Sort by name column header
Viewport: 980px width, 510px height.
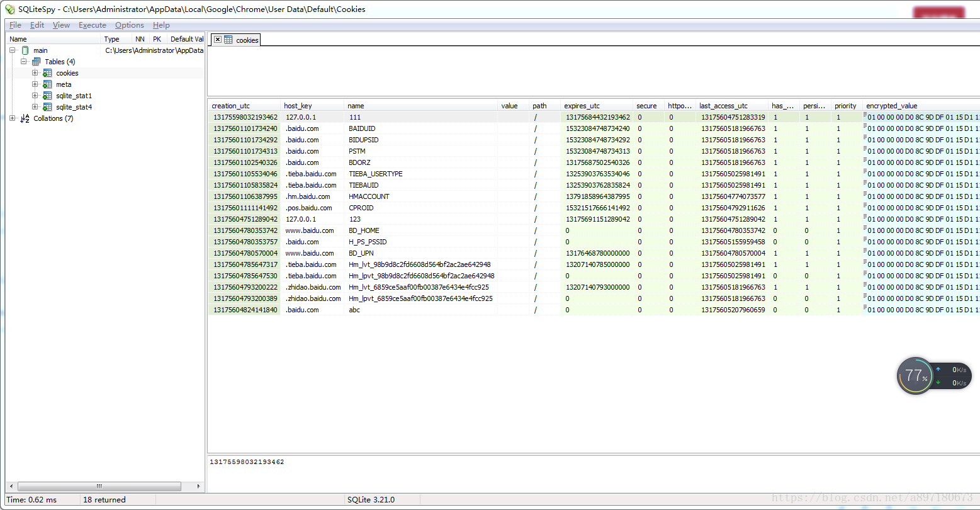[x=421, y=106]
